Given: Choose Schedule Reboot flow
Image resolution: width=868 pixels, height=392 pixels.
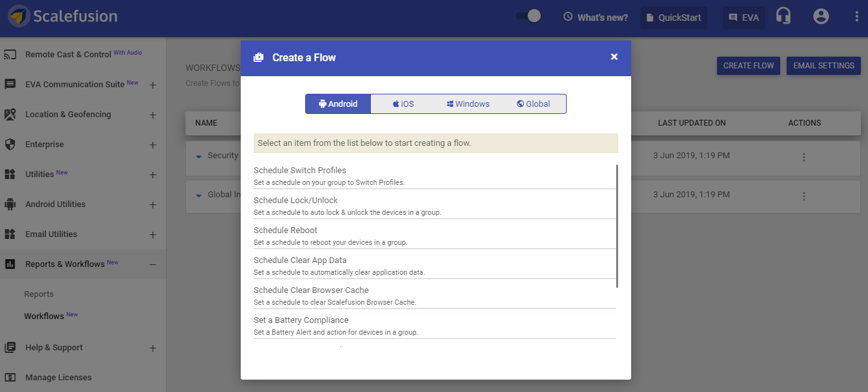Looking at the screenshot, I should tap(435, 236).
